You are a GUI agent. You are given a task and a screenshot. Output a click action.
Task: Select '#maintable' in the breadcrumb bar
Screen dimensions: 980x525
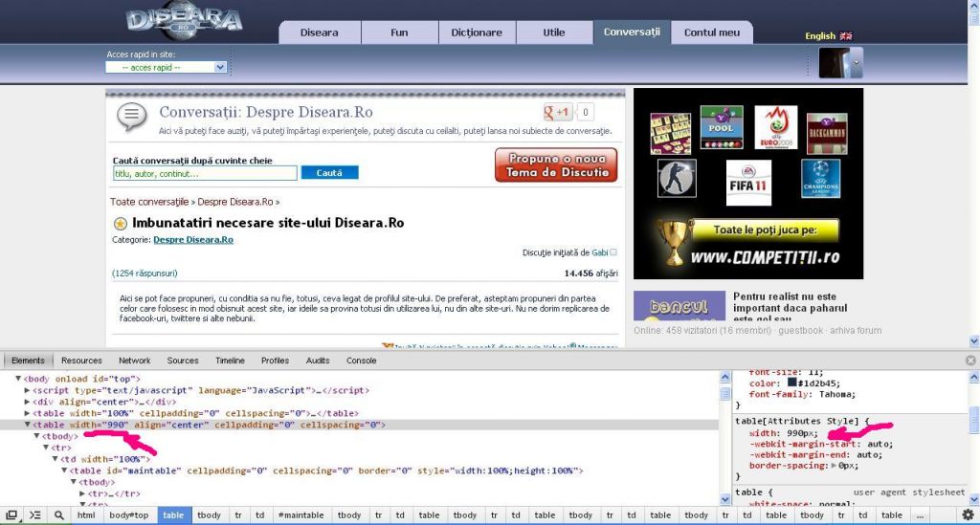coord(301,515)
